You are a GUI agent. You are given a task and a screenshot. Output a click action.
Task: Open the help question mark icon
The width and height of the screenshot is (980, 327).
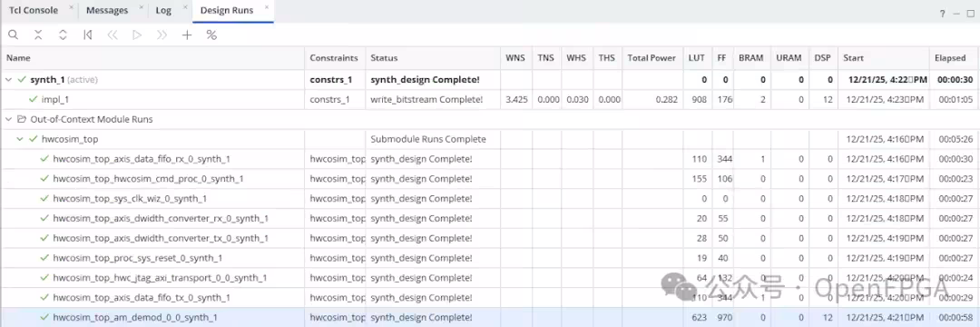[943, 14]
